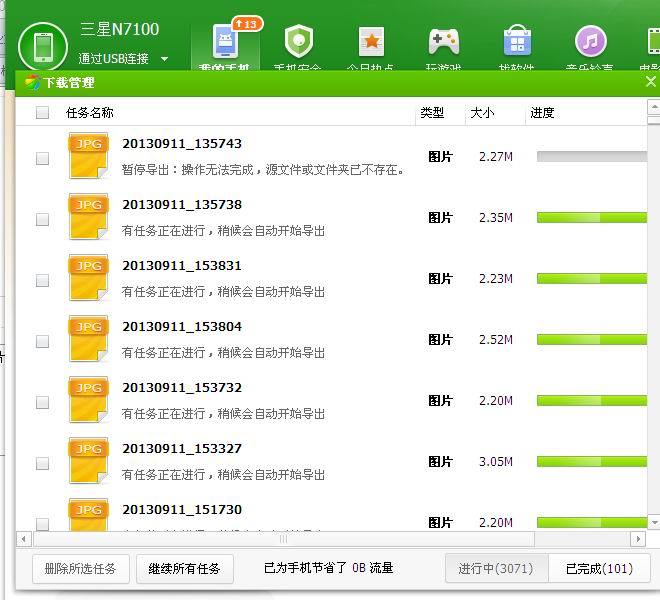Click JPG icon of 20130911_153327

pos(88,461)
